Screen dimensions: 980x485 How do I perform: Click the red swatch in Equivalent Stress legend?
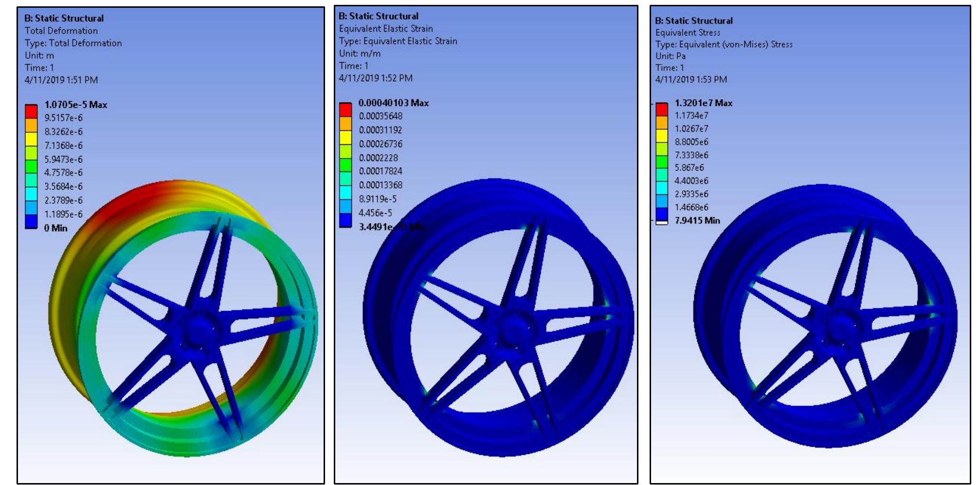tap(662, 109)
